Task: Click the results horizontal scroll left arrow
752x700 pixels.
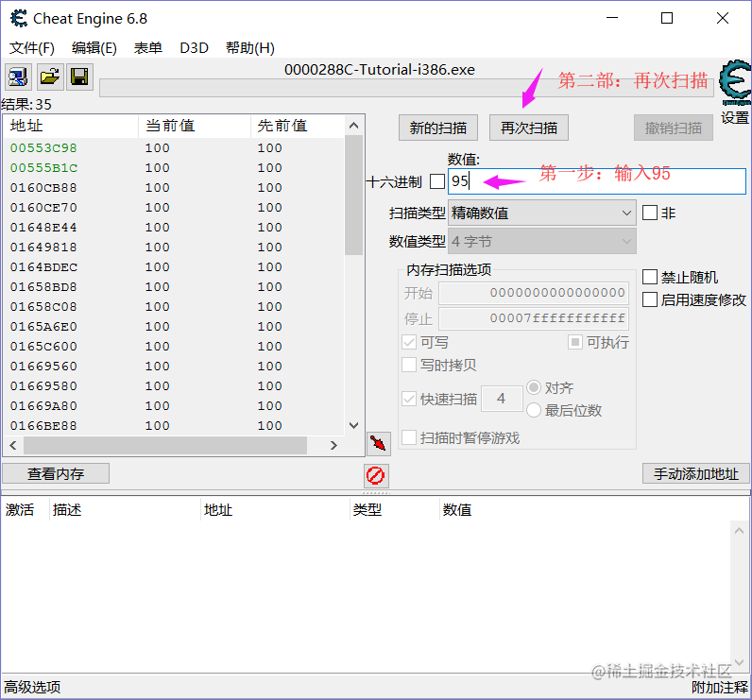Action: [13, 445]
